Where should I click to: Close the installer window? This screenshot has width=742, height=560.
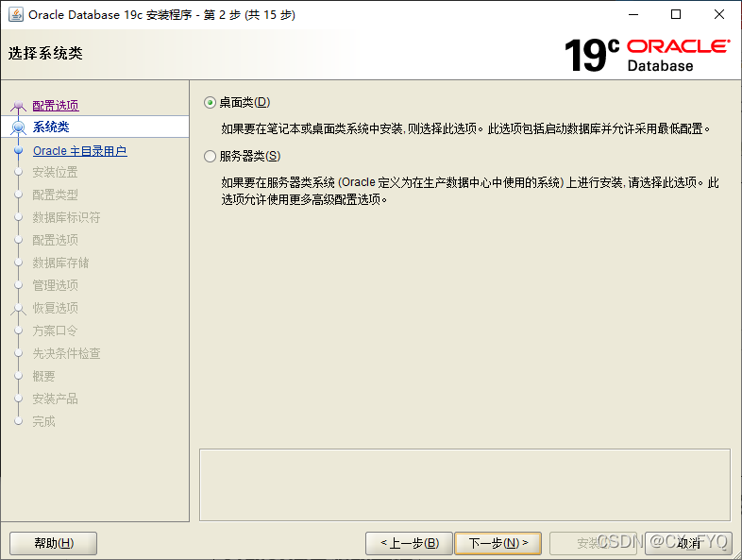click(x=718, y=14)
